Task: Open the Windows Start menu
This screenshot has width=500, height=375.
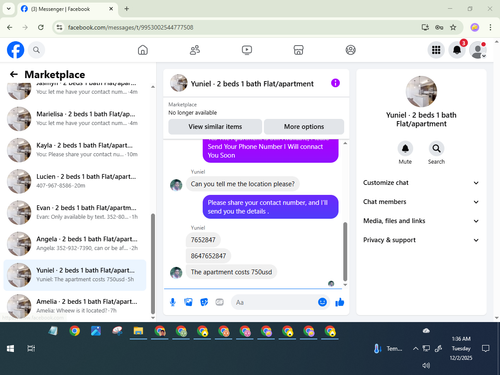Action: tap(10, 349)
